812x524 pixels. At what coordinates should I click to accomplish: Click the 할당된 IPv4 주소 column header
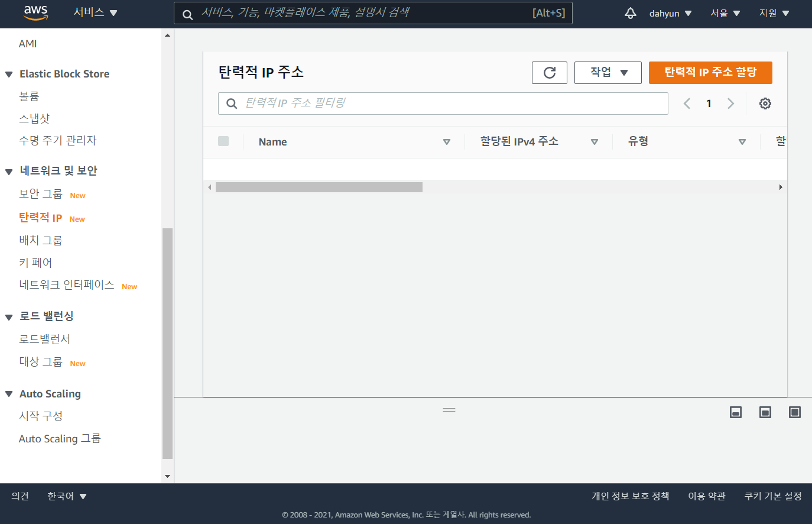[x=519, y=141]
